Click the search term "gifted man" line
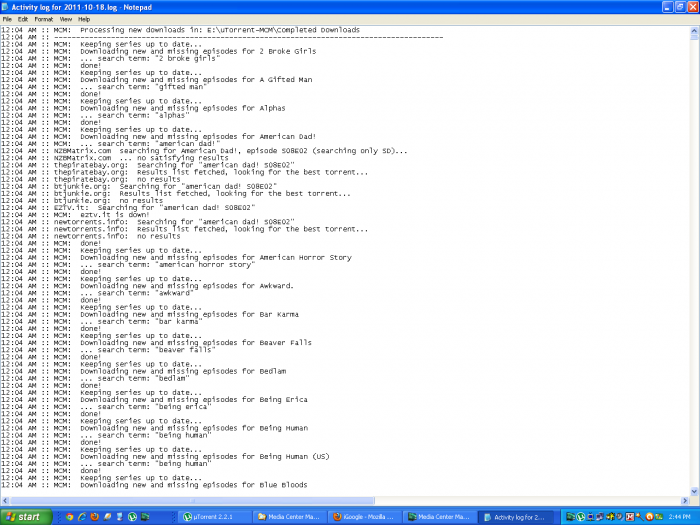The image size is (700, 525). tap(104, 87)
